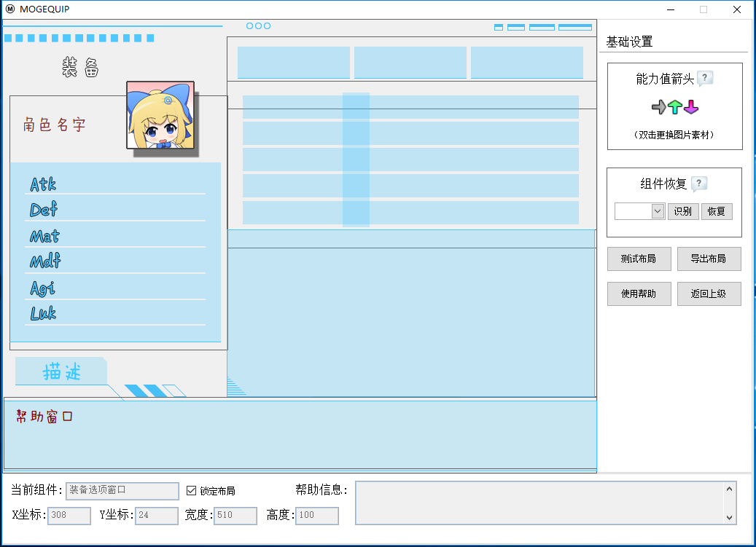Click the 基础设置 heading
This screenshot has width=756, height=547.
[629, 42]
